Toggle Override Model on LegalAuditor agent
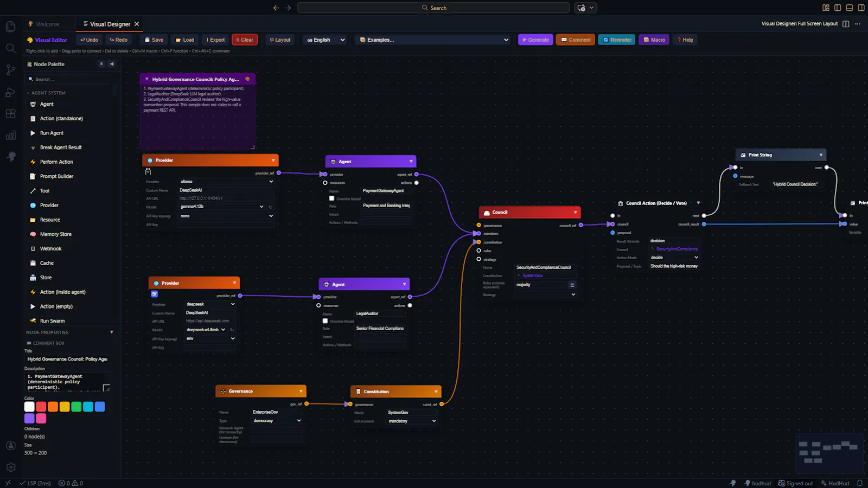Image resolution: width=868 pixels, height=488 pixels. click(x=325, y=321)
